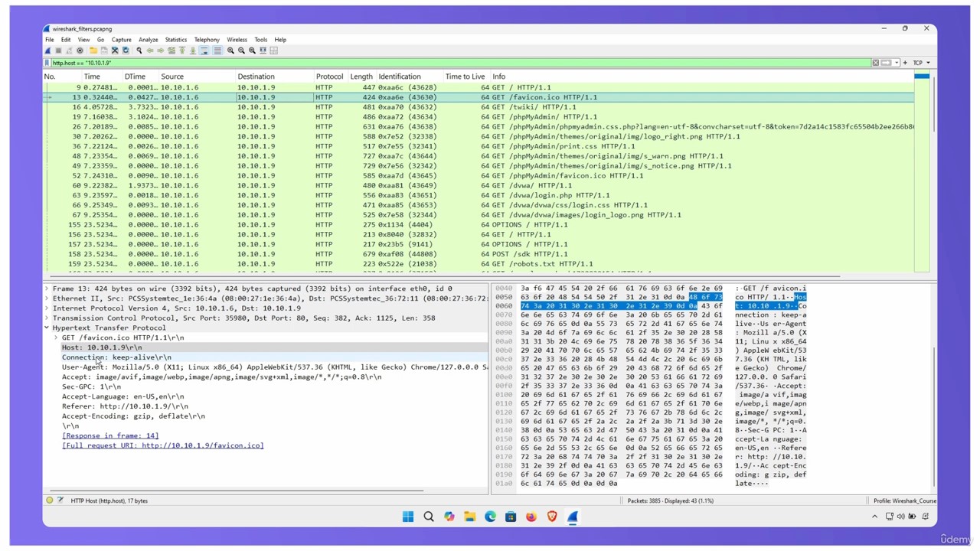The image size is (980, 551).
Task: Open the File menu
Action: (x=49, y=40)
